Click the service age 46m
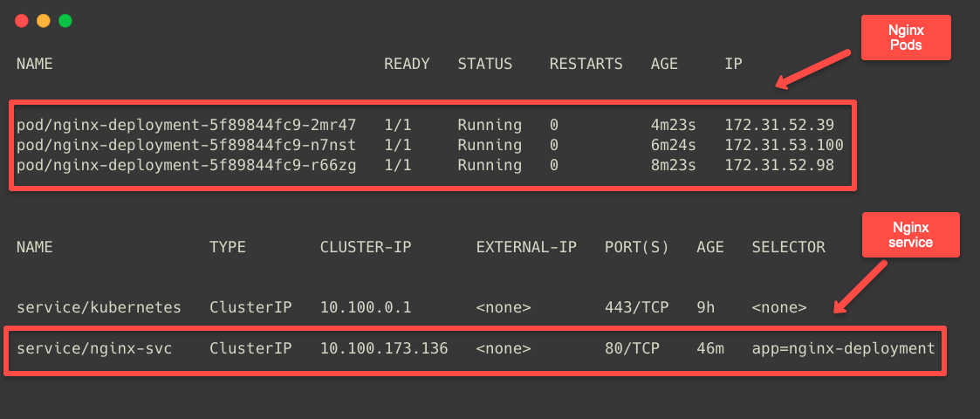The image size is (980, 419). coord(710,348)
